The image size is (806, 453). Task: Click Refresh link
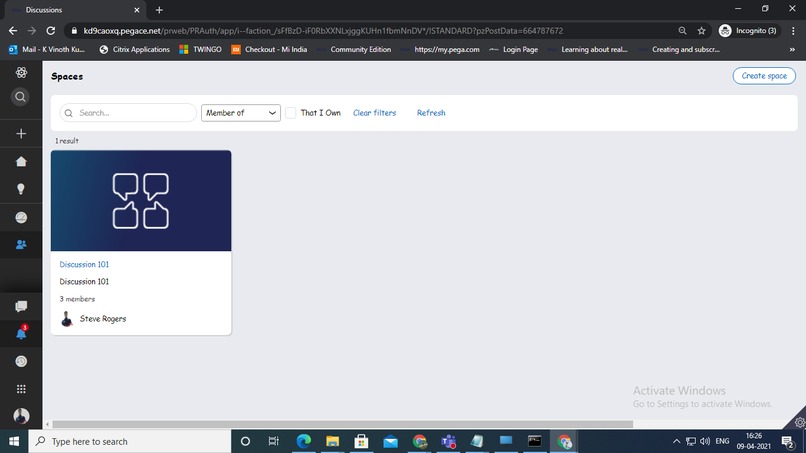431,113
